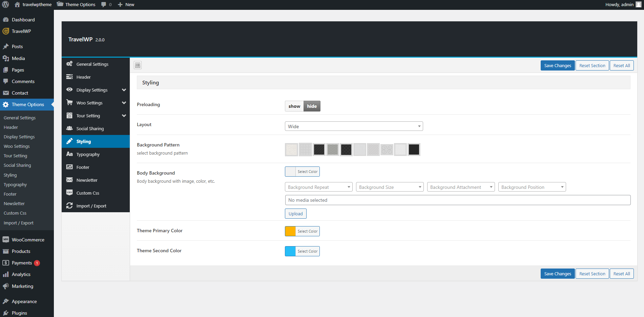The width and height of the screenshot is (644, 317).
Task: Click the top Reset Section button
Action: (592, 65)
